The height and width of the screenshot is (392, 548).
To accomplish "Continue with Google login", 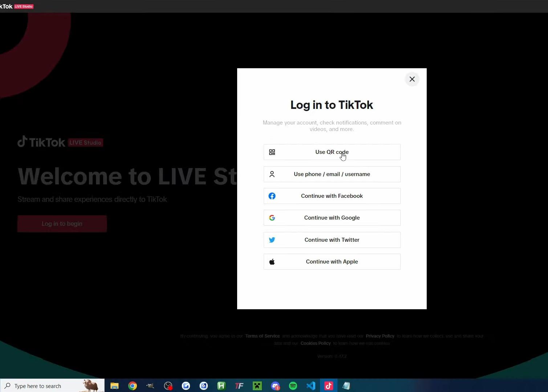I will click(x=332, y=218).
